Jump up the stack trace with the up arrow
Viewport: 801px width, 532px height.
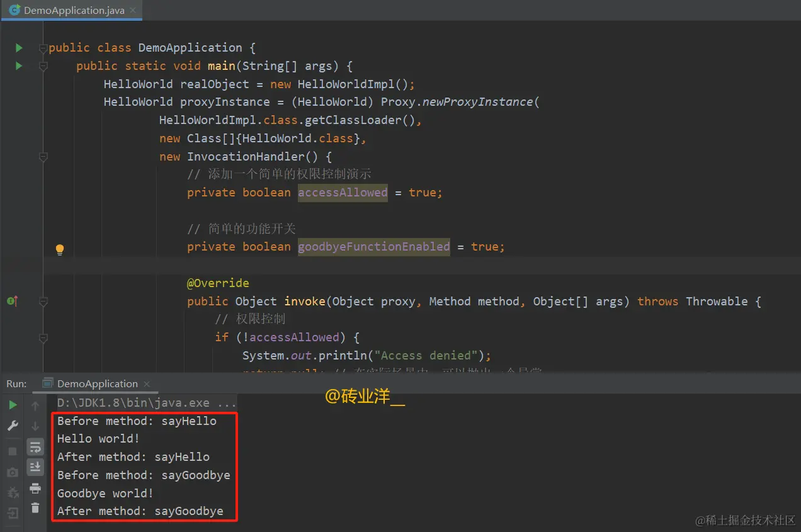pos(35,405)
